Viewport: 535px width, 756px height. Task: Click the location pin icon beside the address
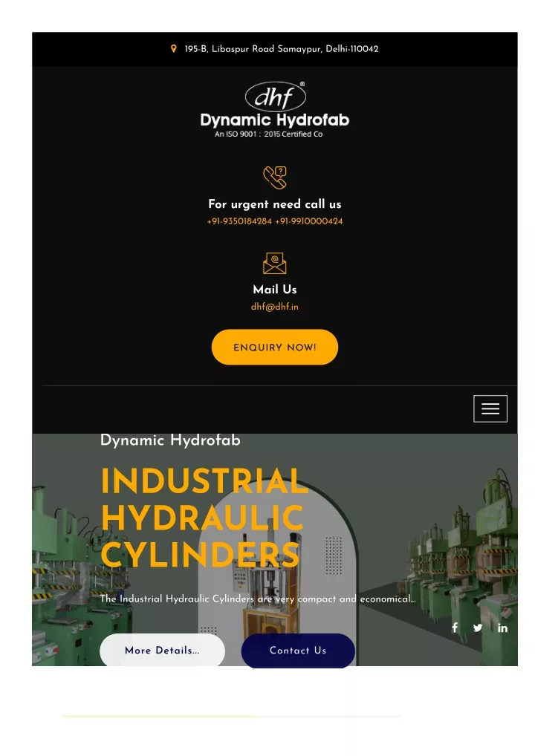[174, 49]
